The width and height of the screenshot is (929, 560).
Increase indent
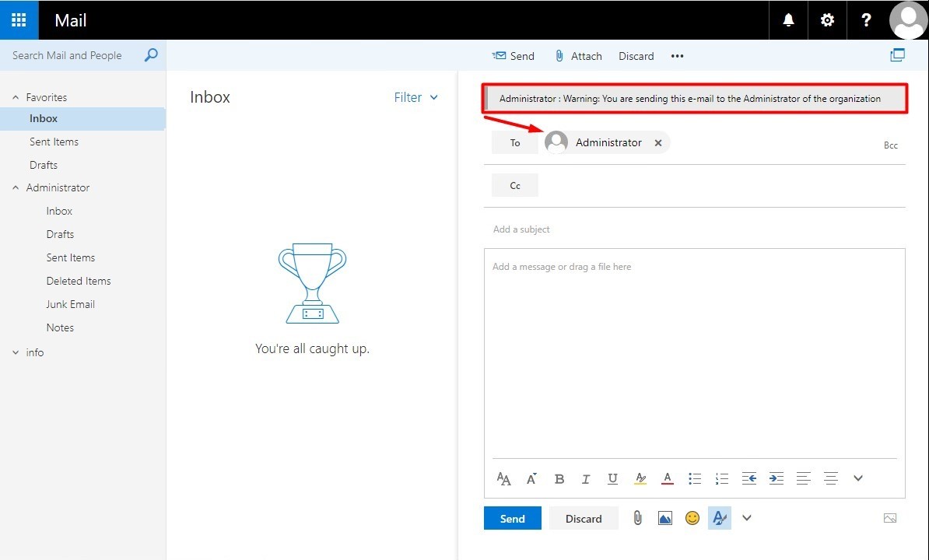point(777,478)
